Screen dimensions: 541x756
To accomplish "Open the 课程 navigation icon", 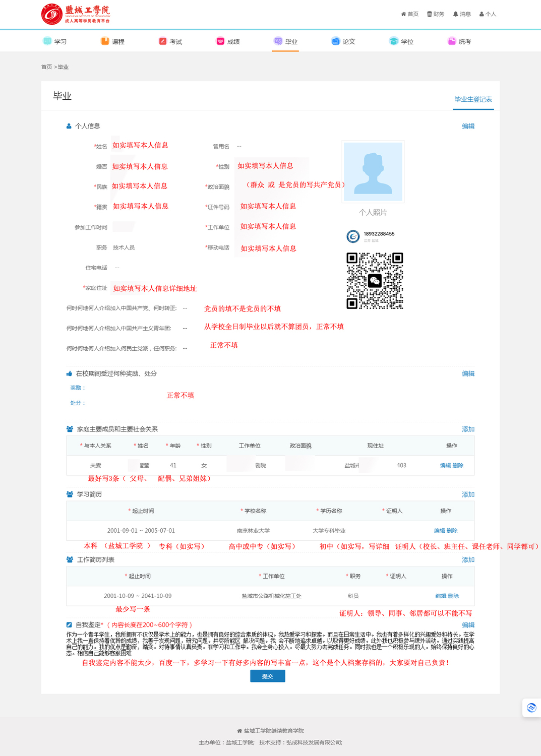I will click(x=105, y=41).
